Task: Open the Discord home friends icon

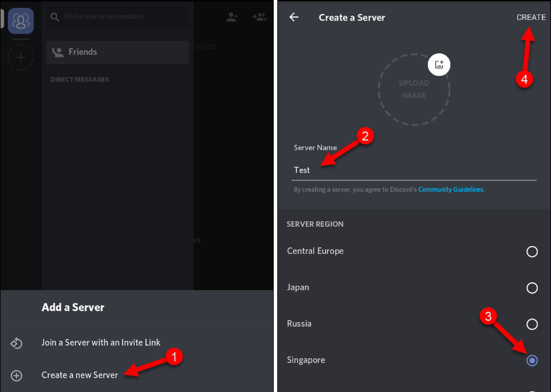Action: 20,21
